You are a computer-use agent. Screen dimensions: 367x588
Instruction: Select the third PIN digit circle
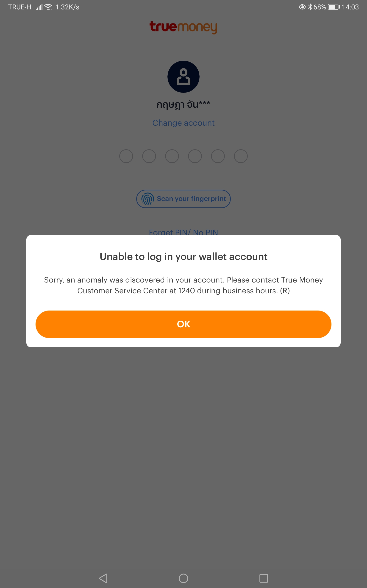pyautogui.click(x=172, y=156)
